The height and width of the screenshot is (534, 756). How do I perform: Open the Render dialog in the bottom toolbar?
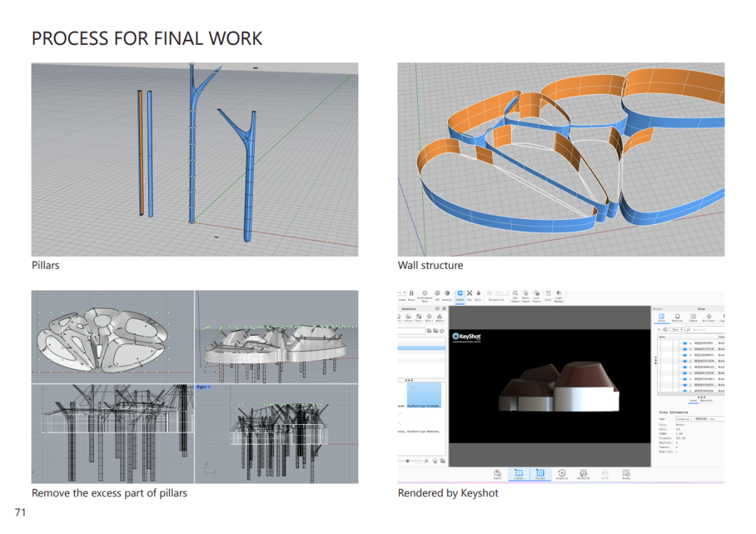point(626,474)
